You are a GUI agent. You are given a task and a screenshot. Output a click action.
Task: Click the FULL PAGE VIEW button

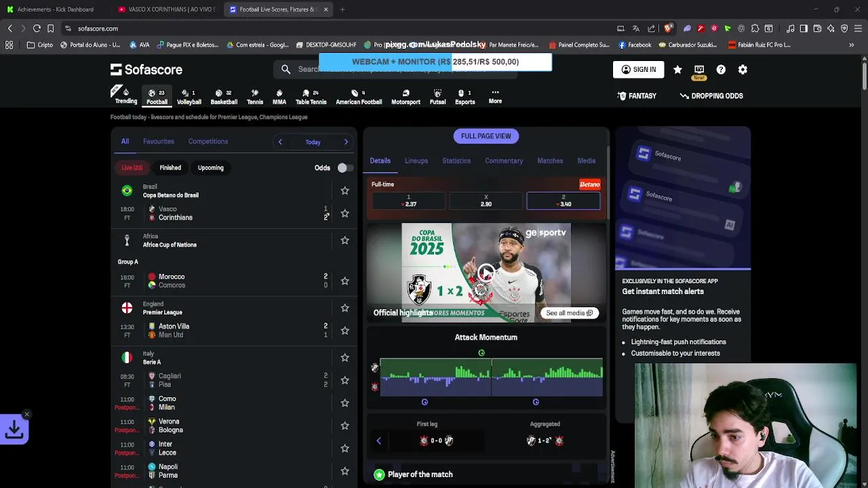click(x=486, y=136)
